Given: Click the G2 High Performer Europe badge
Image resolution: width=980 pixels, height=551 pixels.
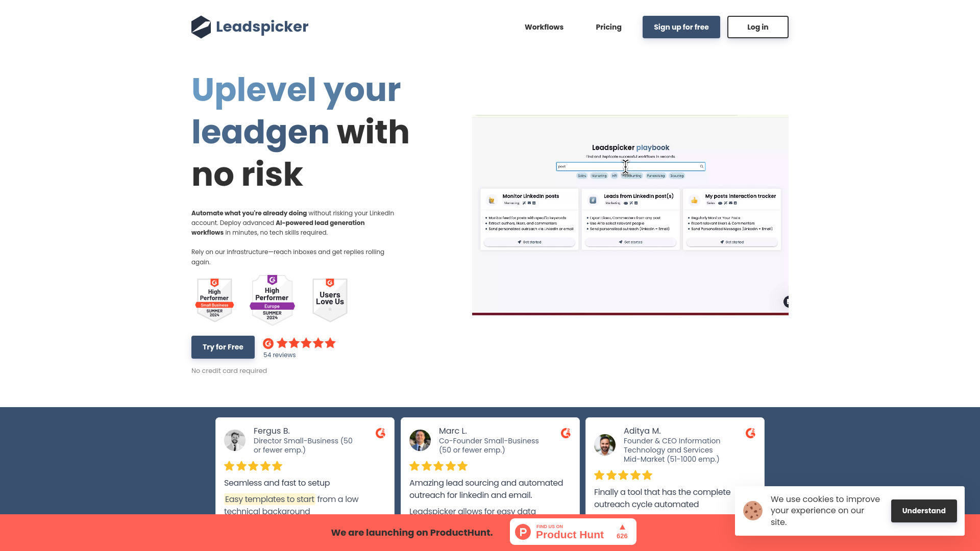Looking at the screenshot, I should pos(272,298).
